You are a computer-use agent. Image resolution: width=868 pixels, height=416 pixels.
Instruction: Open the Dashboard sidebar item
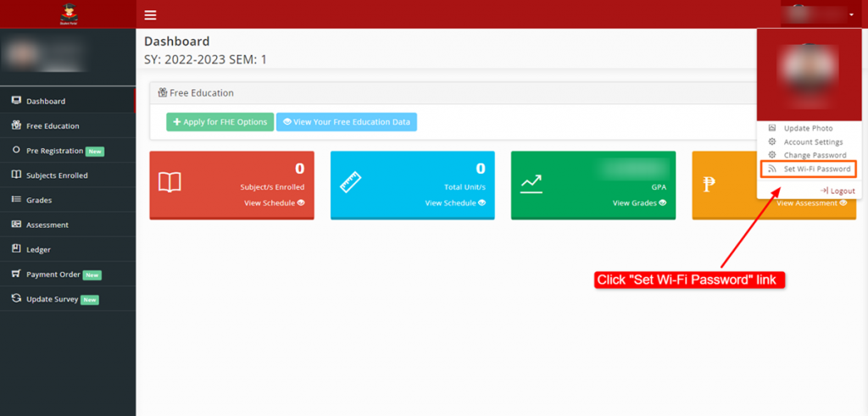46,101
